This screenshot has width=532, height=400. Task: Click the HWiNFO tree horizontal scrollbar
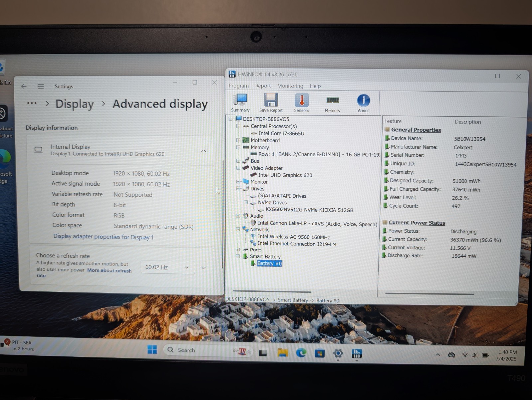coord(272,292)
